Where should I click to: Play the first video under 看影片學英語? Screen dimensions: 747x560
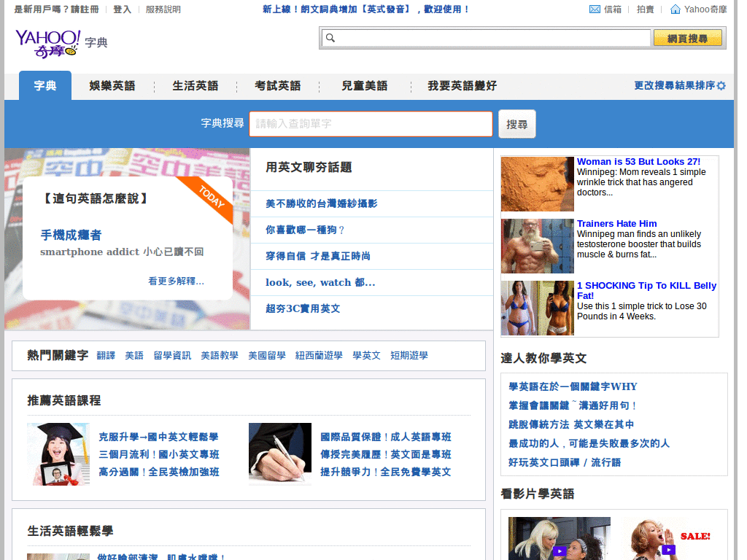(x=557, y=538)
